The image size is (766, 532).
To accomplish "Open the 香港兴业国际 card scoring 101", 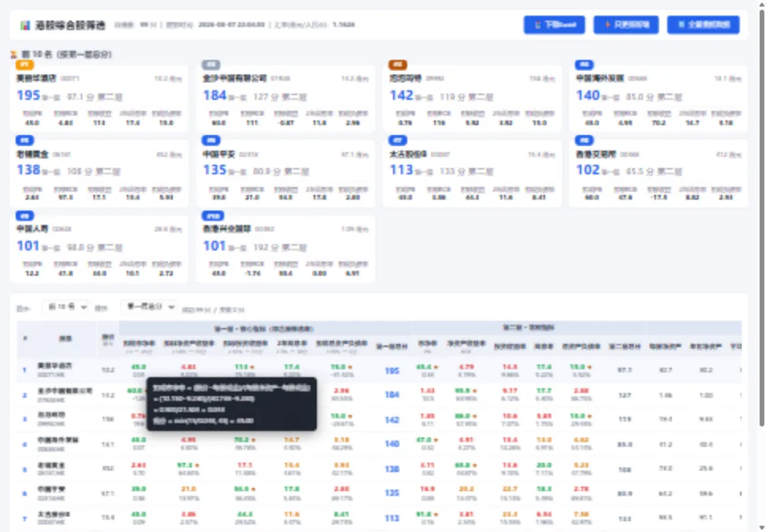I will (286, 250).
